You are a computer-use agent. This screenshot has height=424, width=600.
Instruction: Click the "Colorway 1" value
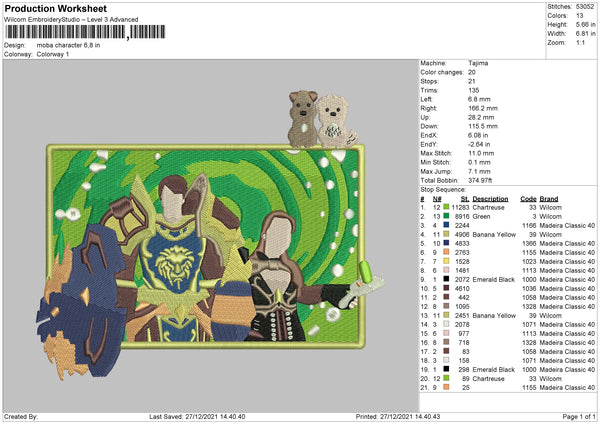point(53,54)
